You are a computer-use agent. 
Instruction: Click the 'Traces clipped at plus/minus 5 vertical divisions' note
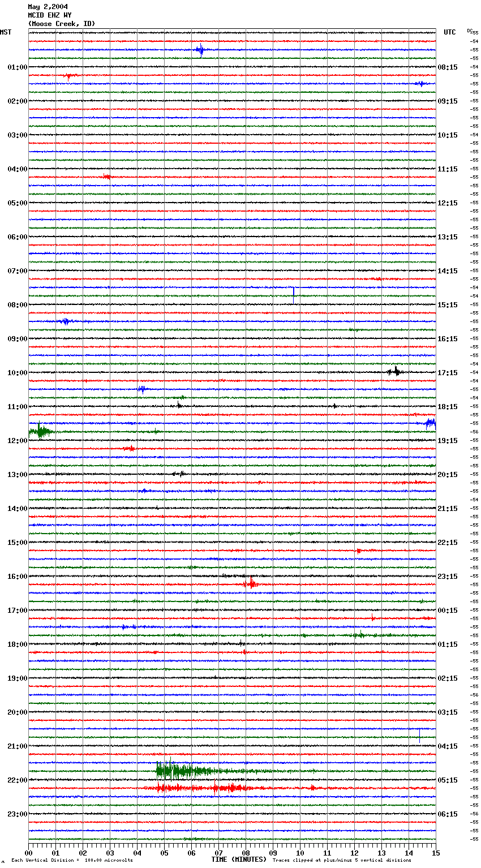pos(342,861)
